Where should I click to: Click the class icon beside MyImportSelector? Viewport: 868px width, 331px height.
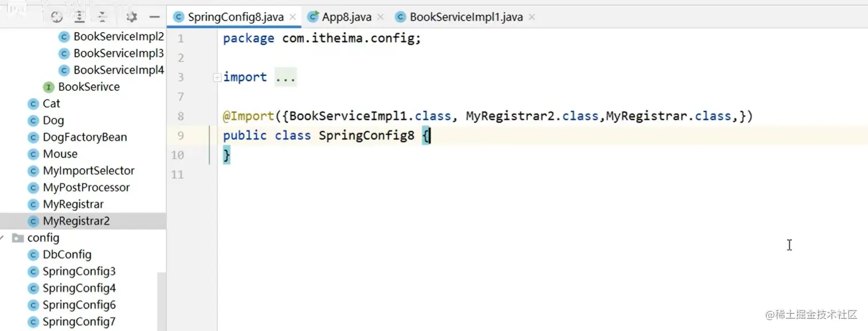click(x=33, y=171)
